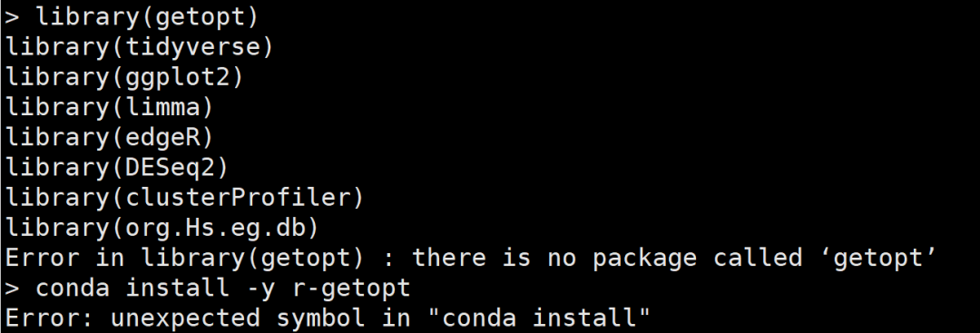Image resolution: width=980 pixels, height=333 pixels.
Task: Click the library(limma) line
Action: click(110, 107)
